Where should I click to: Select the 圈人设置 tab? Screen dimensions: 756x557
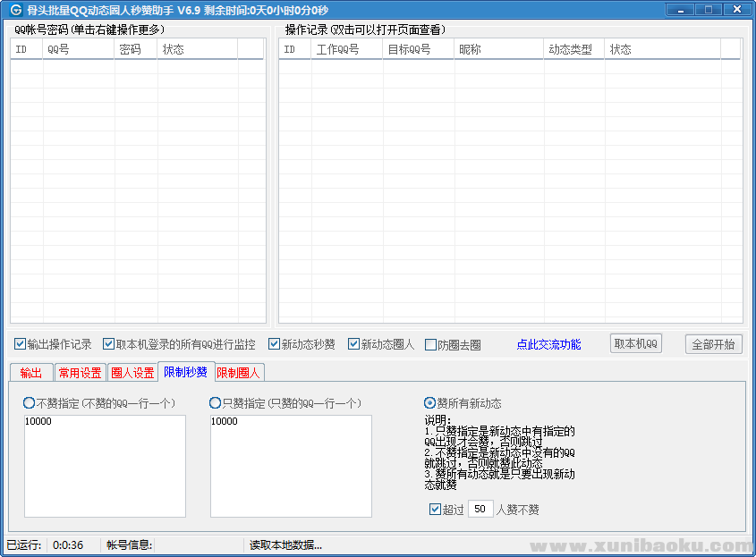coord(132,373)
